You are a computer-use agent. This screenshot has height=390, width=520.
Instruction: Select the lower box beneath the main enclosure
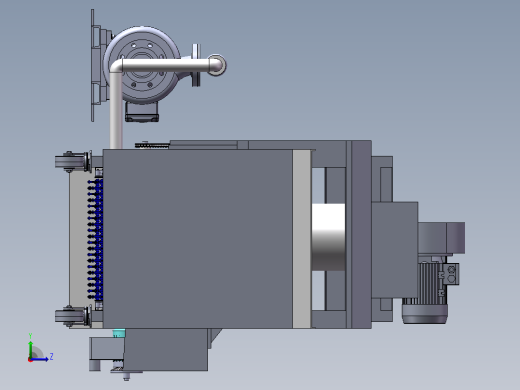click(x=166, y=349)
